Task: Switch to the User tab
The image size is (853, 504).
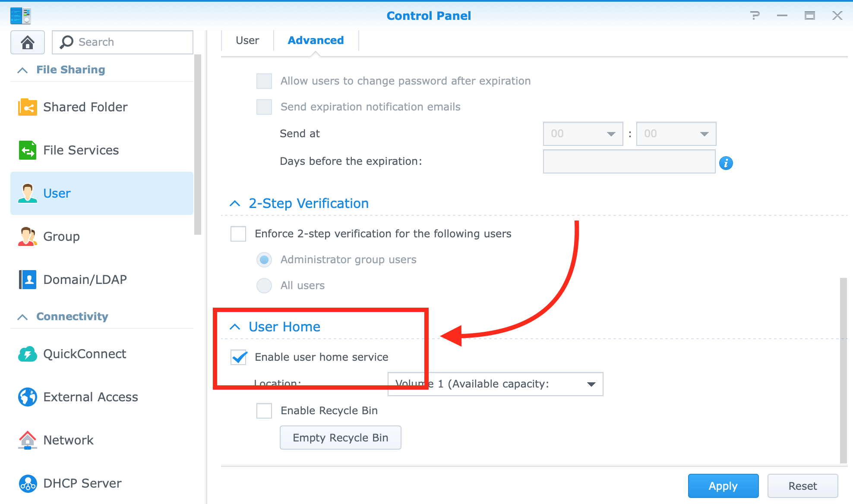Action: pos(247,41)
